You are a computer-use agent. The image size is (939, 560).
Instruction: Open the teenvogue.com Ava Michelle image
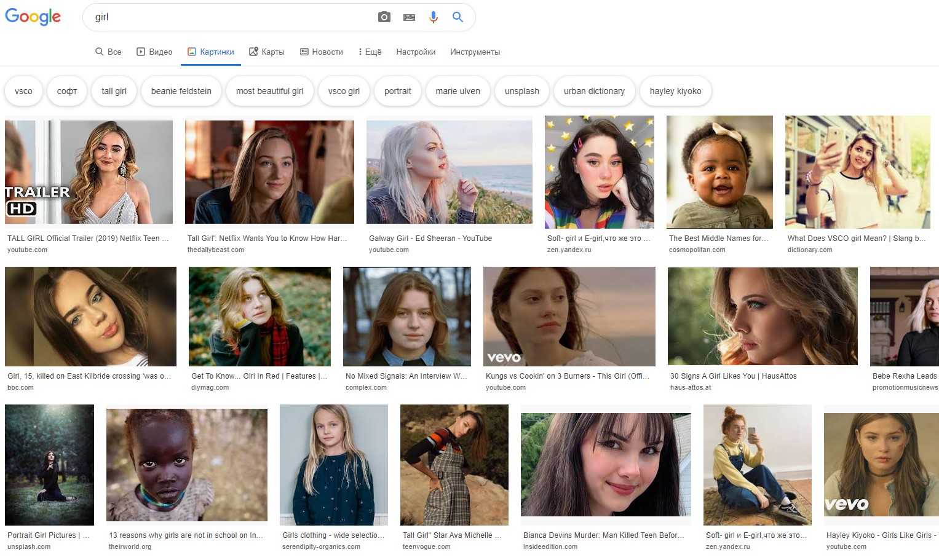(454, 465)
